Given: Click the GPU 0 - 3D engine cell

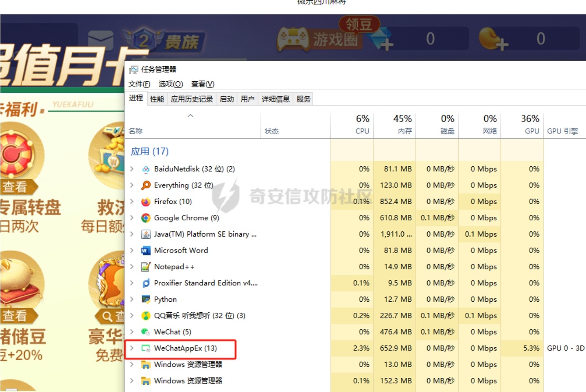Looking at the screenshot, I should coord(566,348).
